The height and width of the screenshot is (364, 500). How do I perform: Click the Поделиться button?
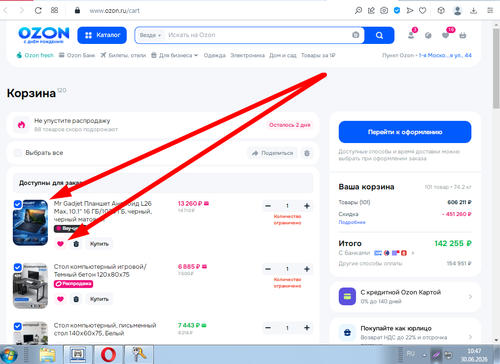pyautogui.click(x=272, y=153)
